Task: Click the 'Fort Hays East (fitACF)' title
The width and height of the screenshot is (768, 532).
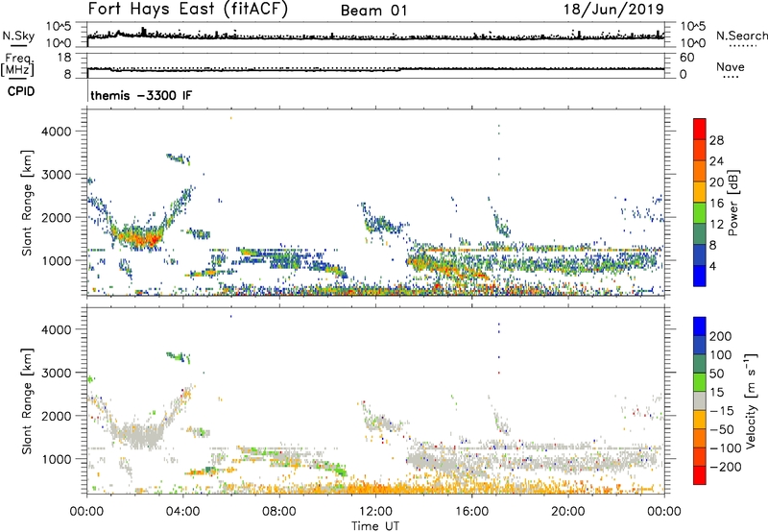Action: [187, 10]
